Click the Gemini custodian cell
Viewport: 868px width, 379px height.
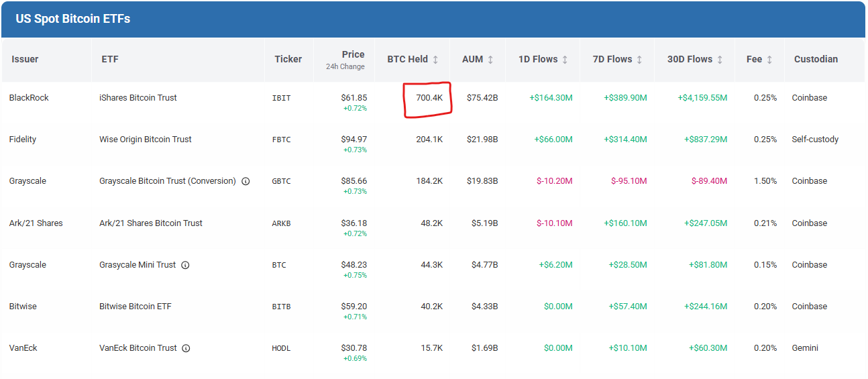point(805,348)
